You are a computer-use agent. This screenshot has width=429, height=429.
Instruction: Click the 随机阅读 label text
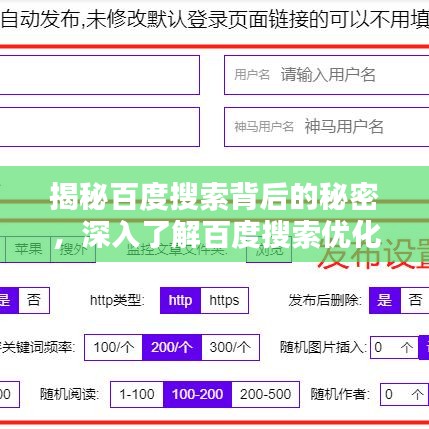pyautogui.click(x=69, y=394)
